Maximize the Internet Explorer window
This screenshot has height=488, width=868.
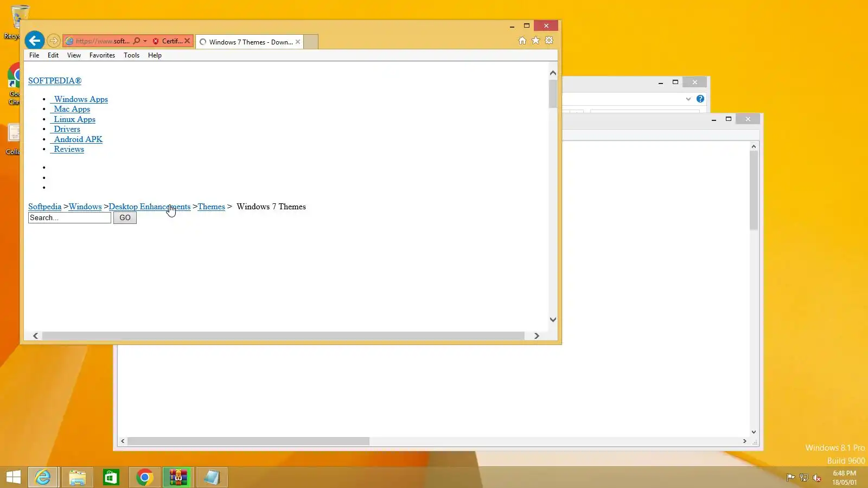[526, 25]
